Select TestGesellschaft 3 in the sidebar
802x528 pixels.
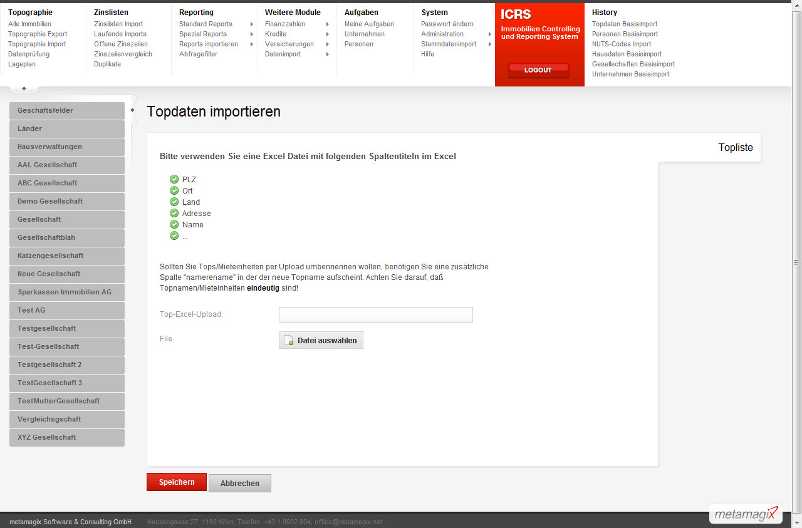coord(67,383)
